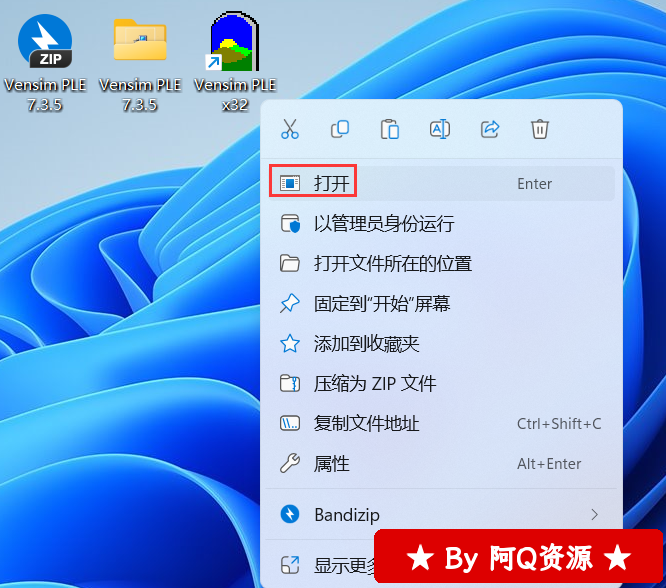Select the Vensim PLE 7.3.5 folder icon
The image size is (666, 588).
click(x=140, y=40)
